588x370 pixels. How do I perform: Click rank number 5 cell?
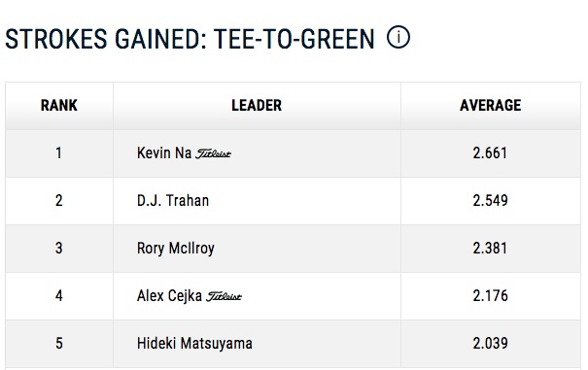59,344
